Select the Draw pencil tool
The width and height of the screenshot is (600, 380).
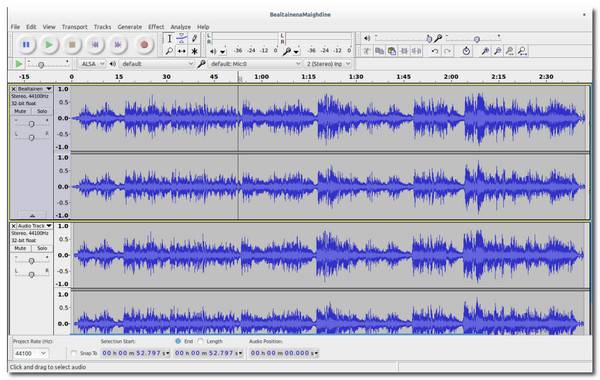[195, 39]
